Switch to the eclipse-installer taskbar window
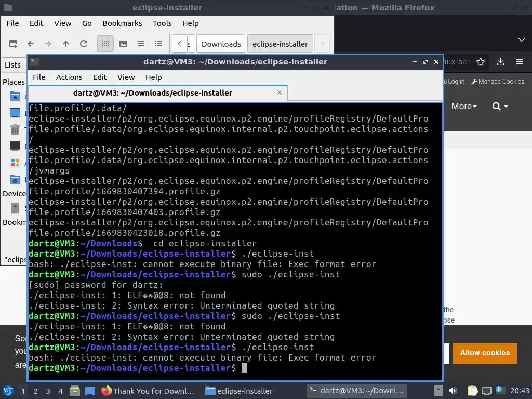This screenshot has height=399, width=532. coord(239,391)
